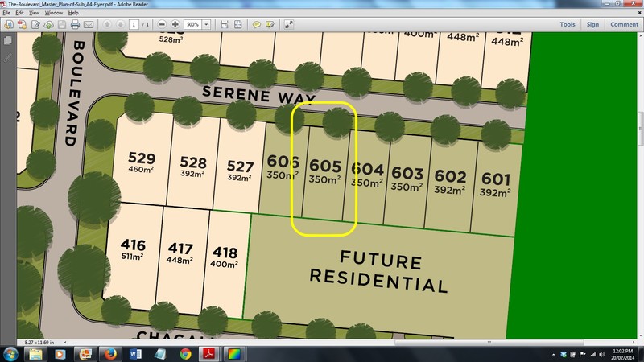Click the Zoom in plus button
Screen dimensions: 644x362
tap(175, 25)
